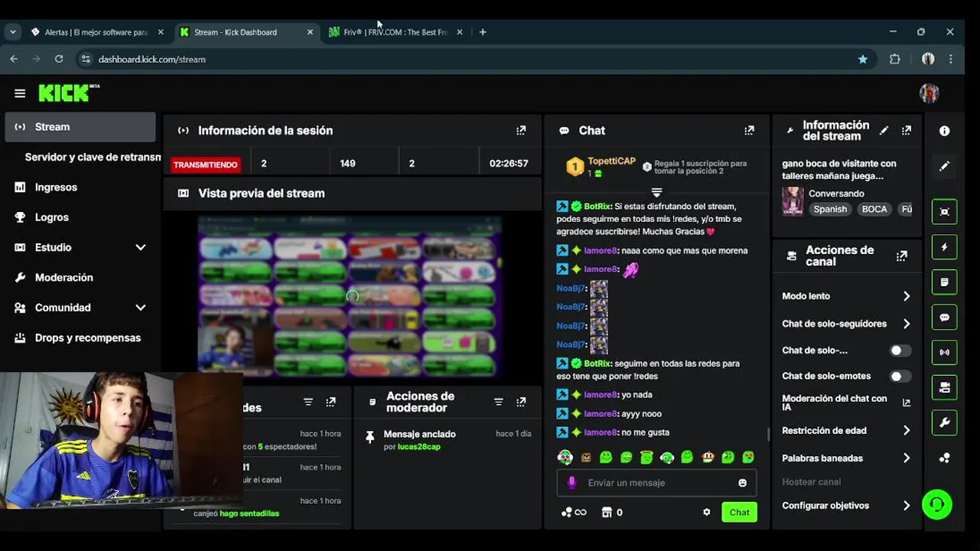Click the channel points infinity icon
Viewport: 980px width, 551px height.
[x=574, y=512]
